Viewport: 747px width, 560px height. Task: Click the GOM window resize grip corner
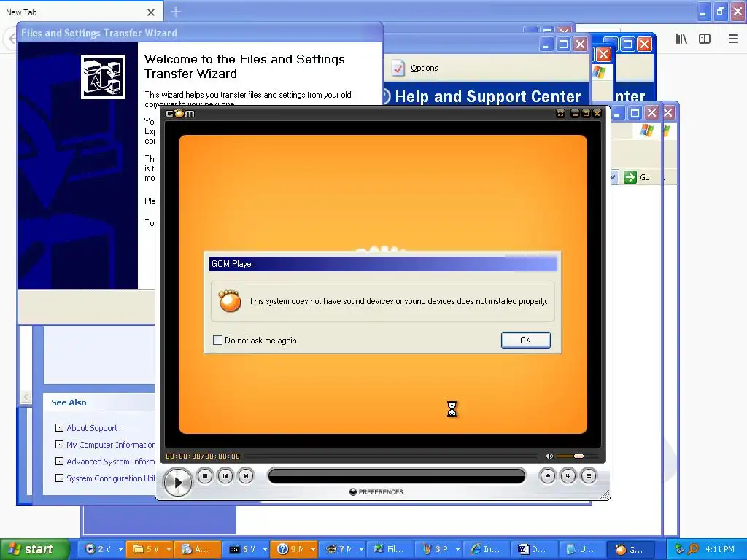pos(605,494)
